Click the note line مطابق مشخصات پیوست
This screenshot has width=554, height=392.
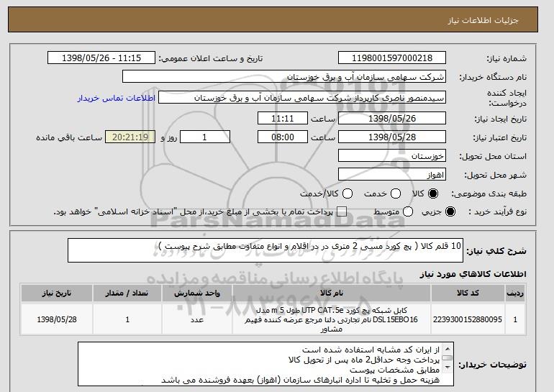point(395,370)
